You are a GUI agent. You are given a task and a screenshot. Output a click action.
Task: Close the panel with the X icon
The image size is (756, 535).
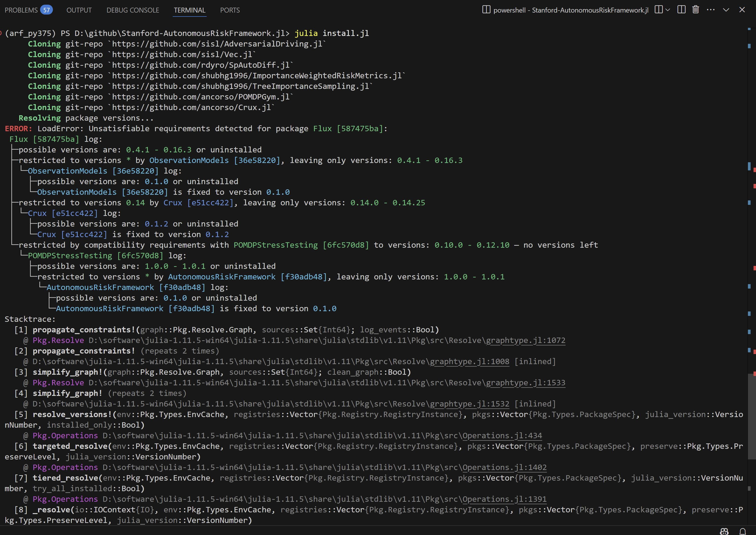(742, 10)
